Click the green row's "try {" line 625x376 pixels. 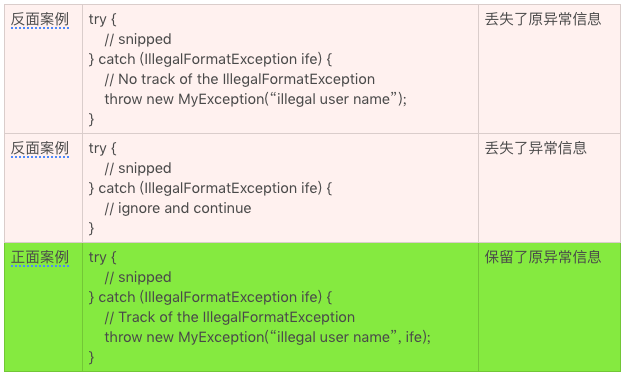click(102, 258)
